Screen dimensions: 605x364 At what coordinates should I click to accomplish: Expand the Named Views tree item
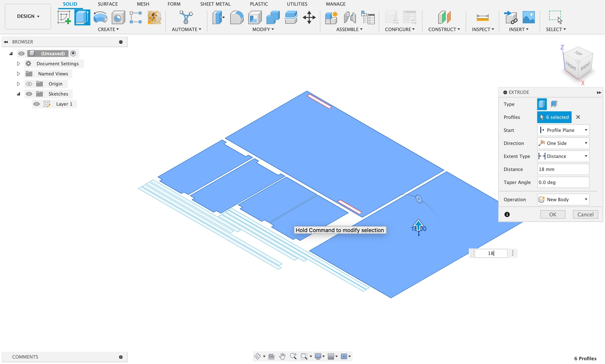[18, 74]
